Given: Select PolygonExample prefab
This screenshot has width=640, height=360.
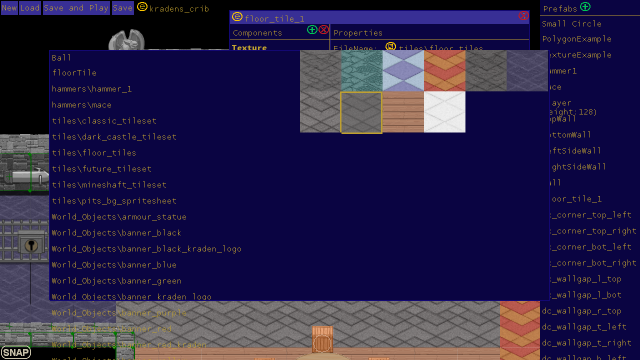Looking at the screenshot, I should (x=576, y=39).
